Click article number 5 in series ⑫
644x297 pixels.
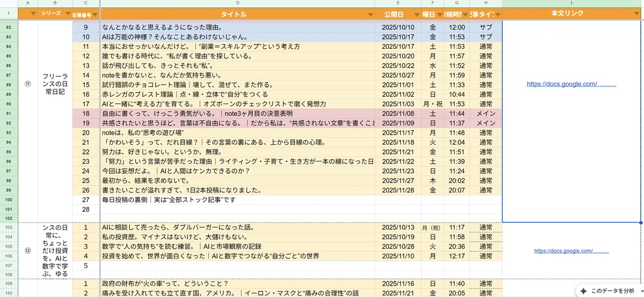tap(86, 265)
